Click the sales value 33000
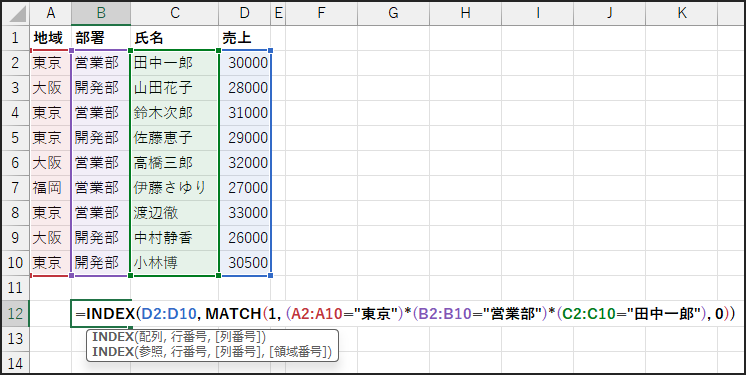The width and height of the screenshot is (746, 375). (x=245, y=213)
